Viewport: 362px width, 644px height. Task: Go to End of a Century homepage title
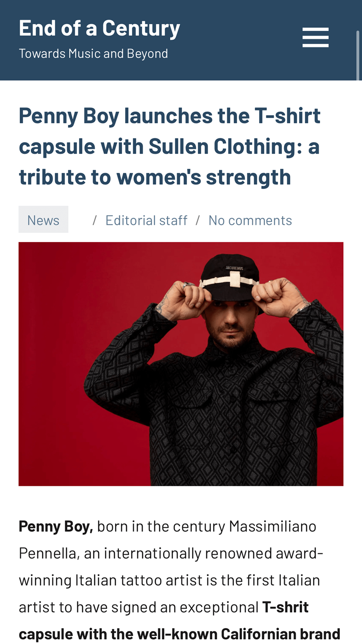pos(100,29)
